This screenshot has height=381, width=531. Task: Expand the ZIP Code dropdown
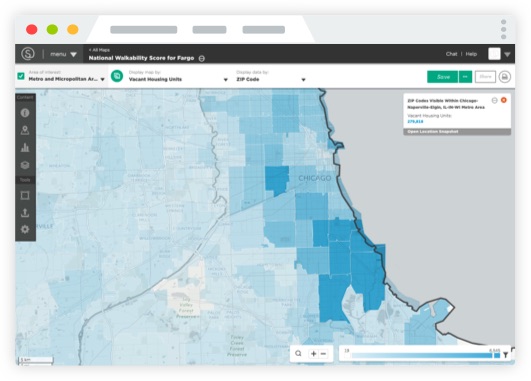[303, 80]
